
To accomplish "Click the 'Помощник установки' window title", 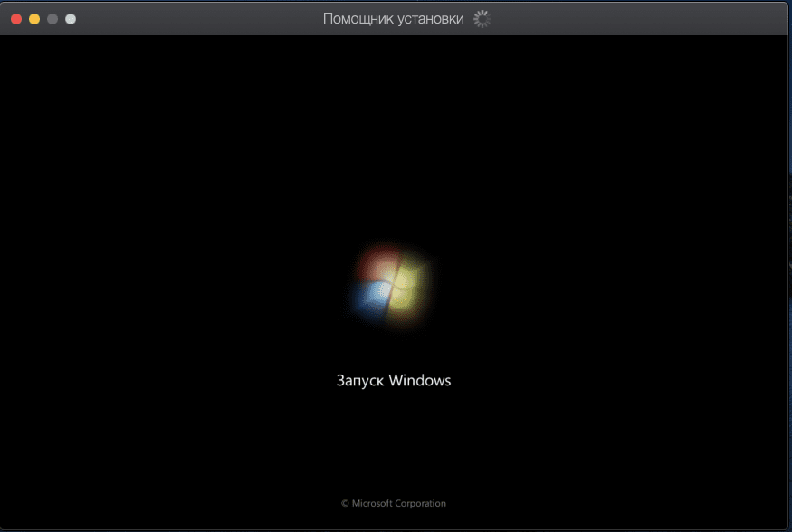I will pos(393,19).
